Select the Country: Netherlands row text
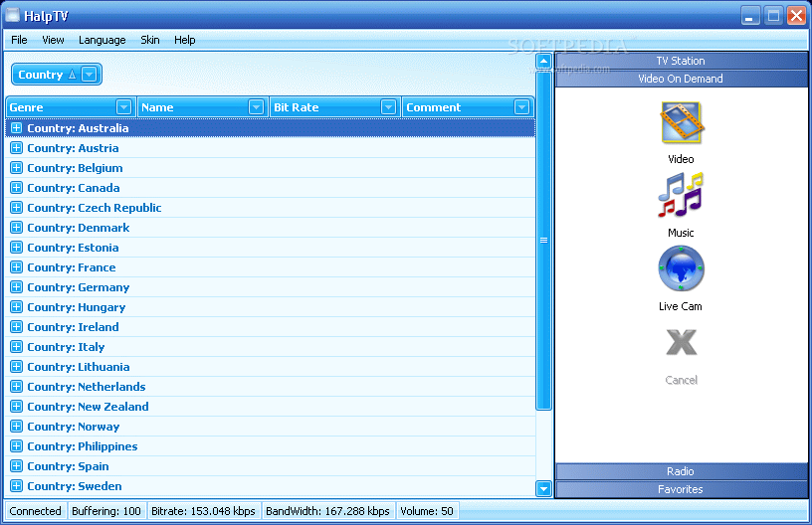 [86, 387]
